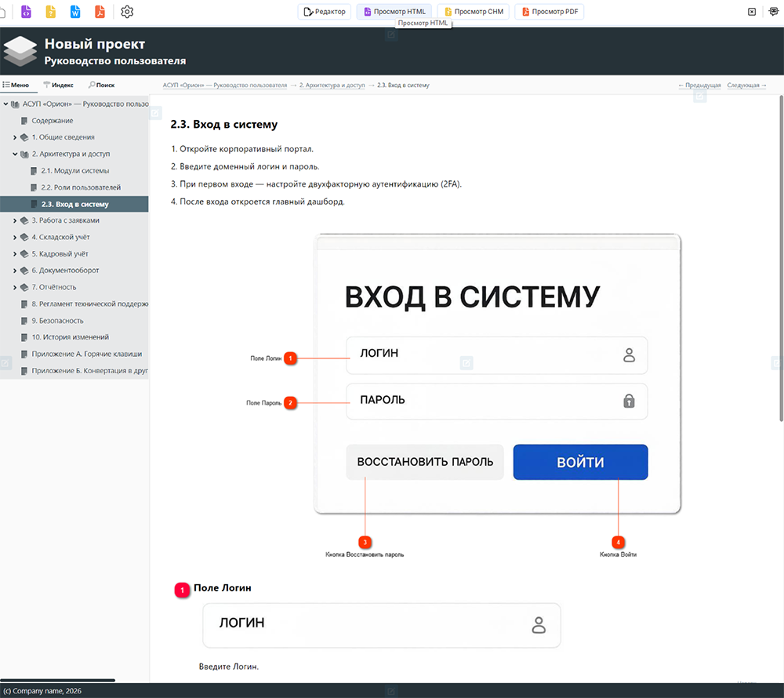784x698 pixels.
Task: Open topic 2.1. Модули системы
Action: 74,170
